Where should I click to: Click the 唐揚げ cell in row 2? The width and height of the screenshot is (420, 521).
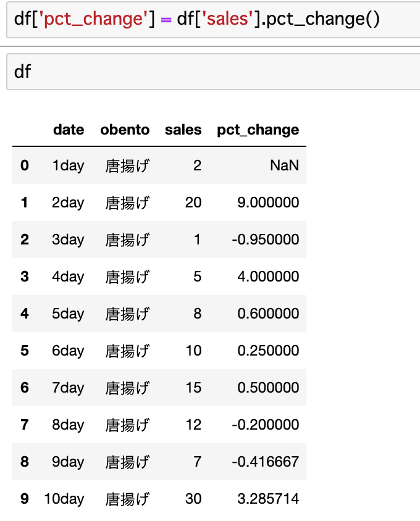(128, 240)
